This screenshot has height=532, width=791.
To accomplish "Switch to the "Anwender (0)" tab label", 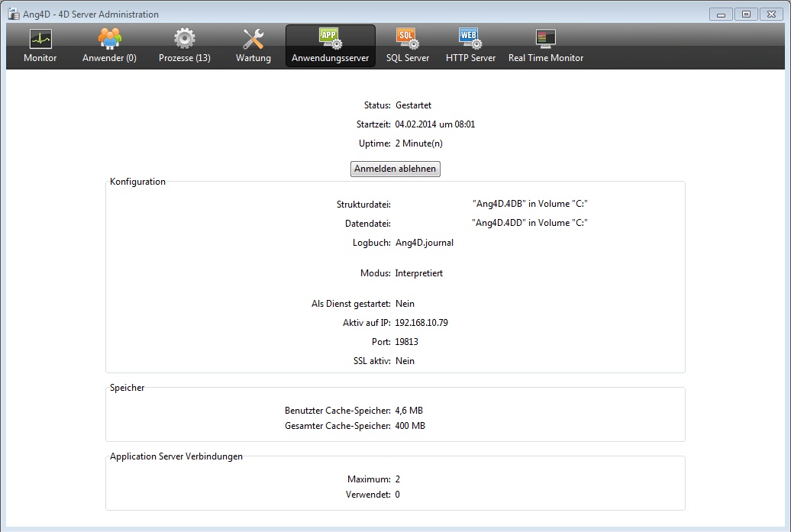I will tap(109, 58).
